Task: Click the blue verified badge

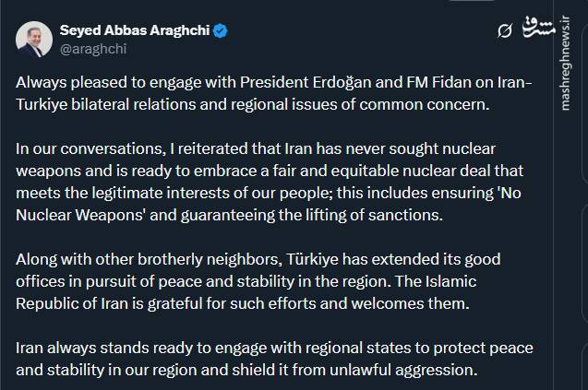Action: [222, 31]
